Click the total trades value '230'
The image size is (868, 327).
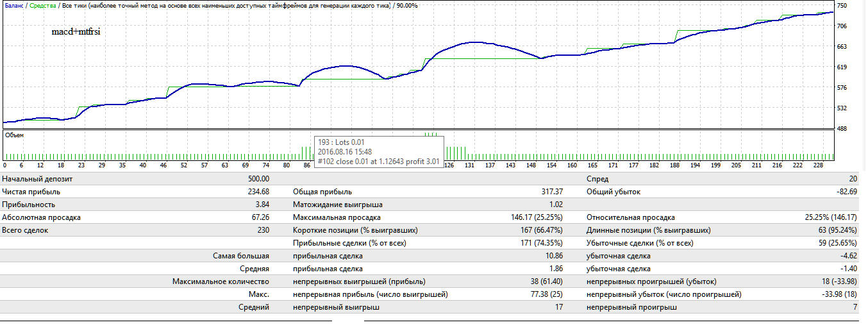pyautogui.click(x=263, y=230)
